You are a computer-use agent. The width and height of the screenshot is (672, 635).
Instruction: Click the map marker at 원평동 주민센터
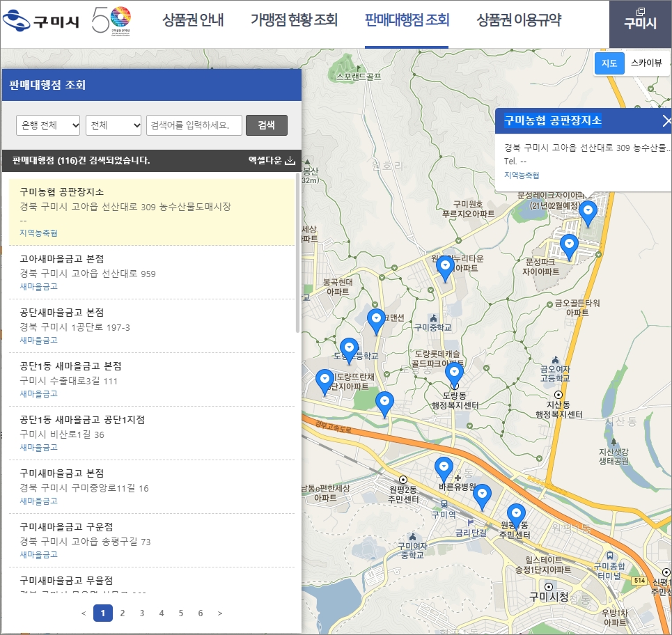(517, 517)
